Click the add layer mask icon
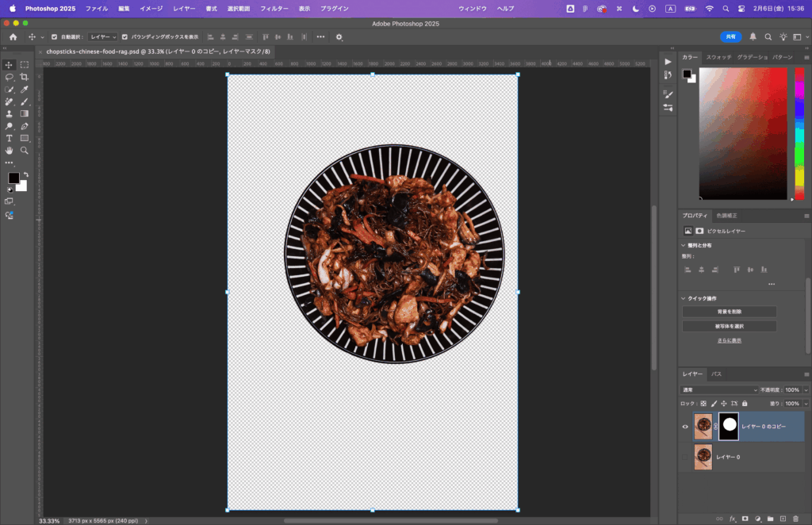Image resolution: width=812 pixels, height=525 pixels. pos(745,519)
